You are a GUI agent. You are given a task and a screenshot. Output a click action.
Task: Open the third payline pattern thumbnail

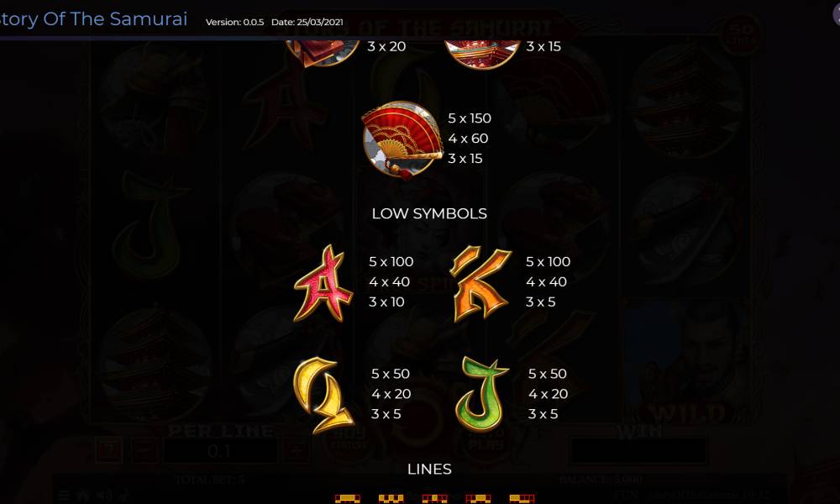point(434,499)
